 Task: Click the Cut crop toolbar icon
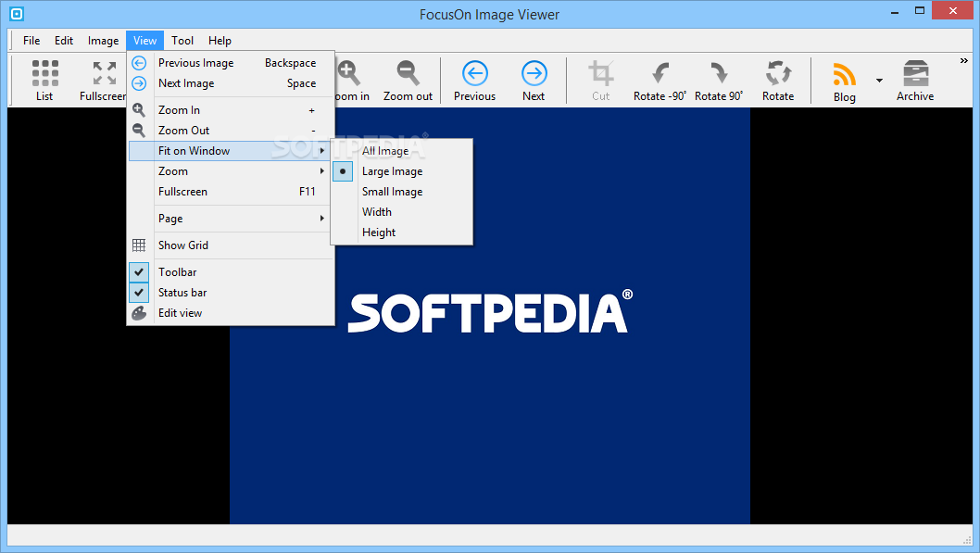coord(601,73)
